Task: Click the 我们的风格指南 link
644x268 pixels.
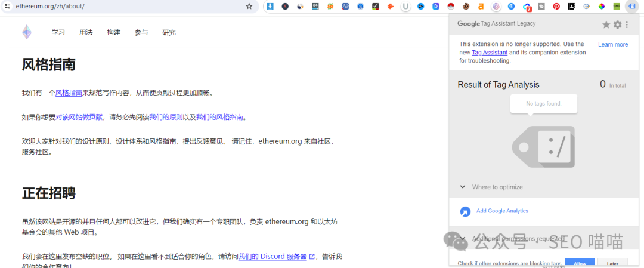Action: pyautogui.click(x=219, y=117)
